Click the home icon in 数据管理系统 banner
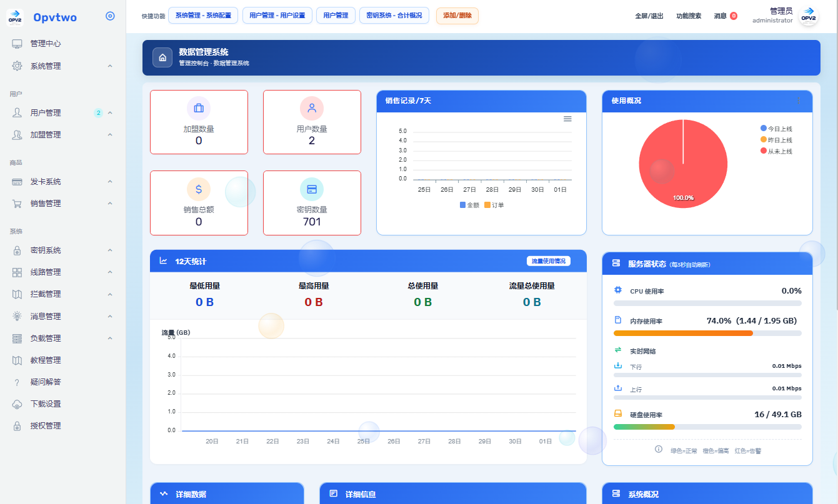Screen dimensions: 838x504 pos(162,58)
